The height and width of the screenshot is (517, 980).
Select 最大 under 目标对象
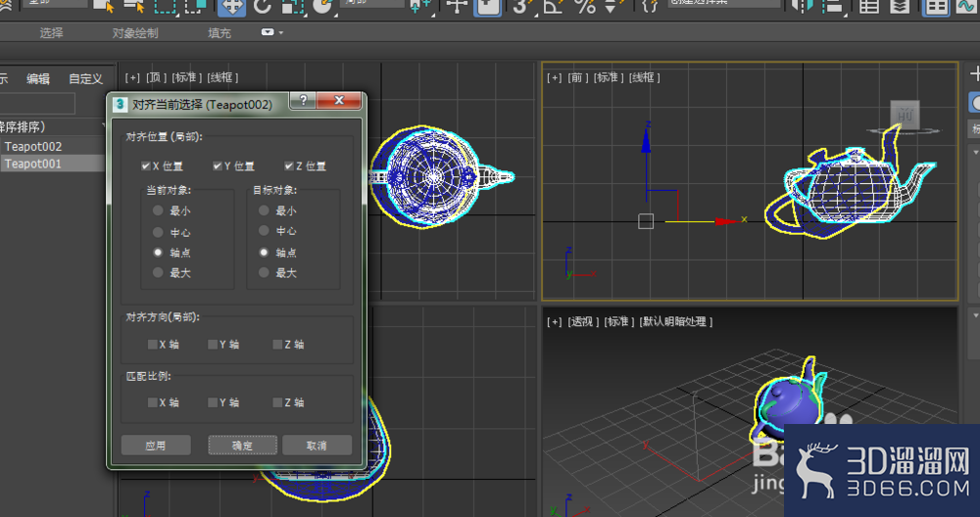[264, 273]
